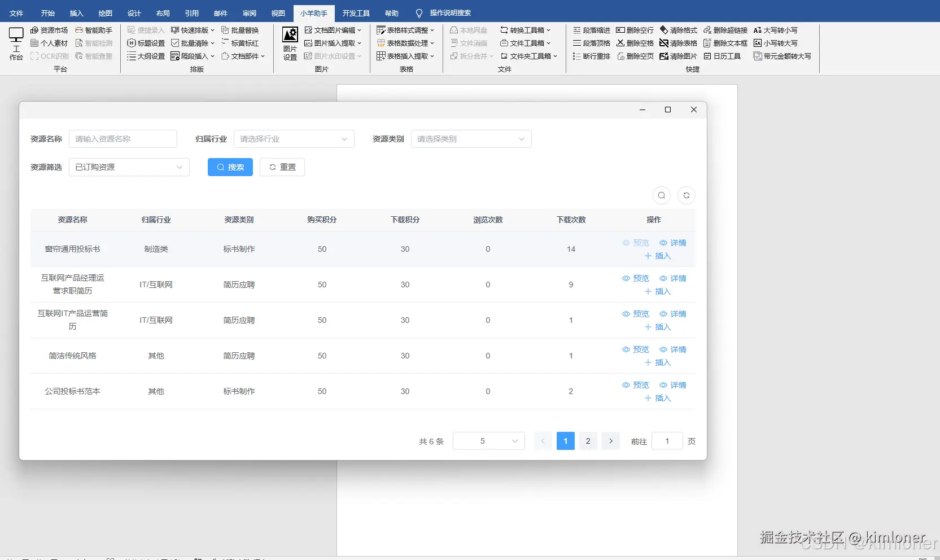Click 删除空页 remove blank pages
Image resolution: width=940 pixels, height=560 pixels.
pyautogui.click(x=635, y=56)
